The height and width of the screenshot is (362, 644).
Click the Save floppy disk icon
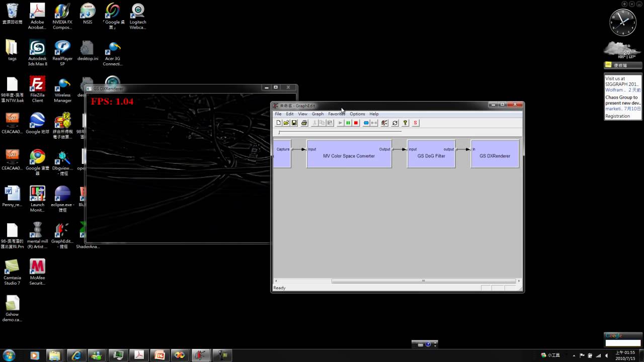294,123
